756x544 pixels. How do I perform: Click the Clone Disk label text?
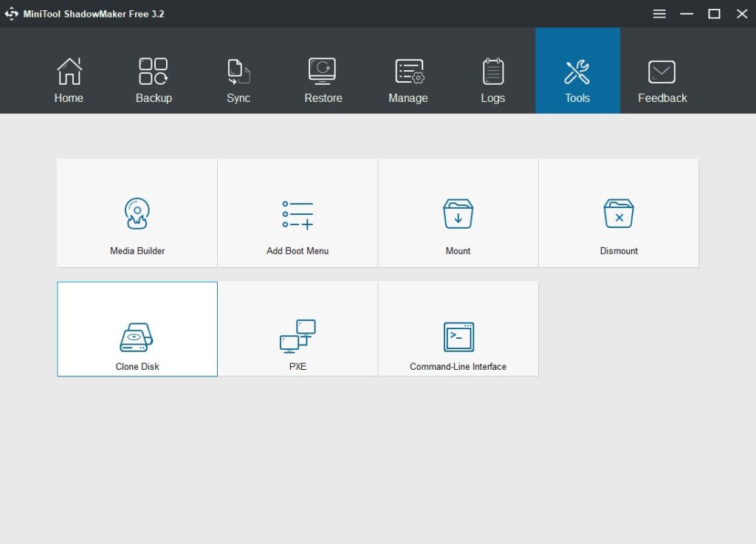(137, 367)
